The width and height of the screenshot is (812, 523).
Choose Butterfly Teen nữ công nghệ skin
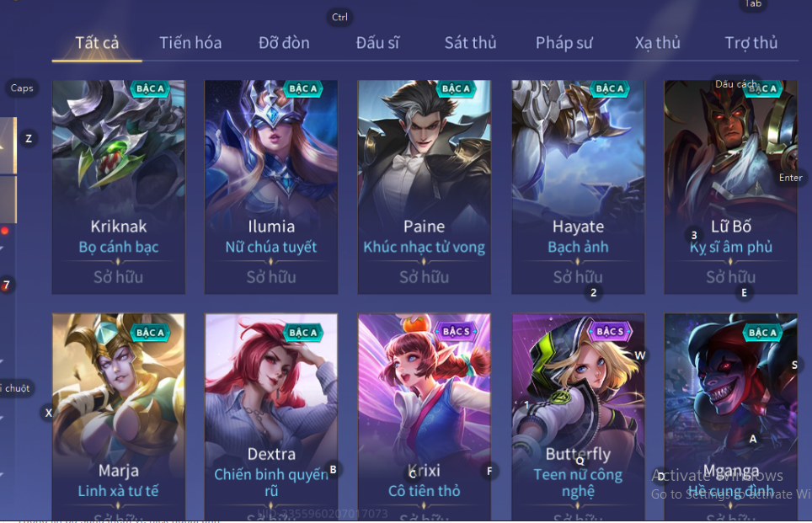(x=578, y=417)
